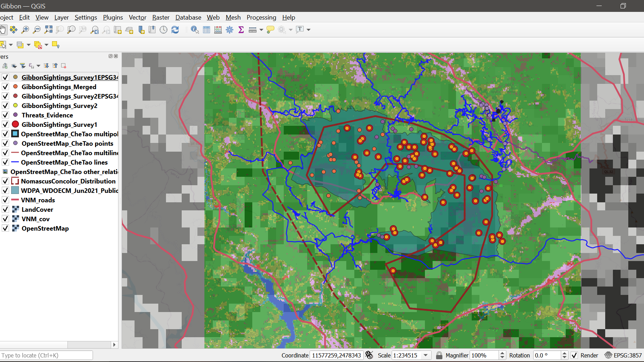Hide the Threats_Evidence layer
This screenshot has height=362, width=644.
[x=5, y=115]
